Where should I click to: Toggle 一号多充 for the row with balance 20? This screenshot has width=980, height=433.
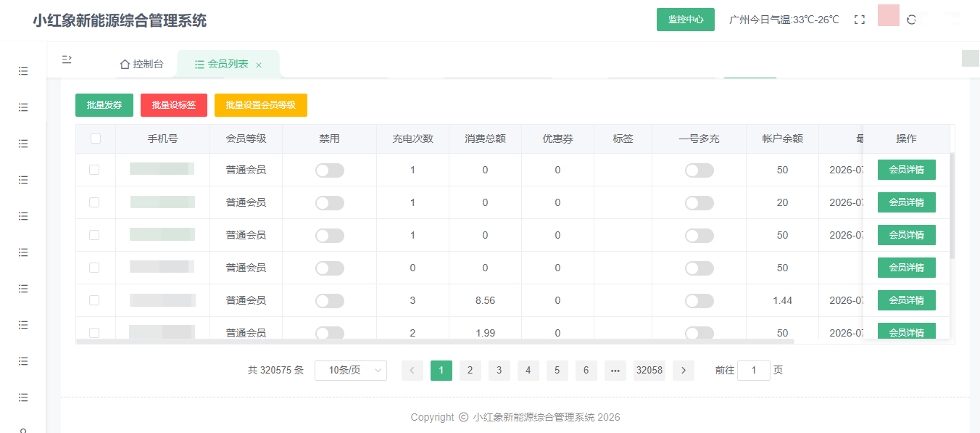[699, 203]
